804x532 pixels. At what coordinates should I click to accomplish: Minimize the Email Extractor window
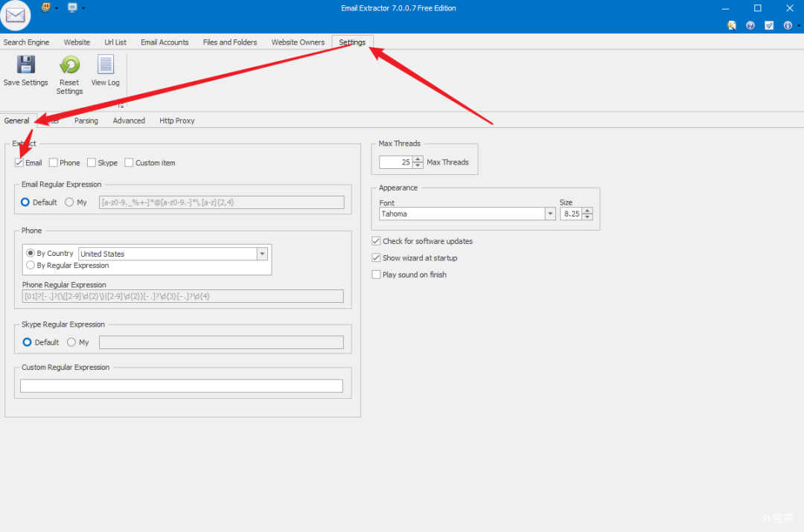pos(726,8)
